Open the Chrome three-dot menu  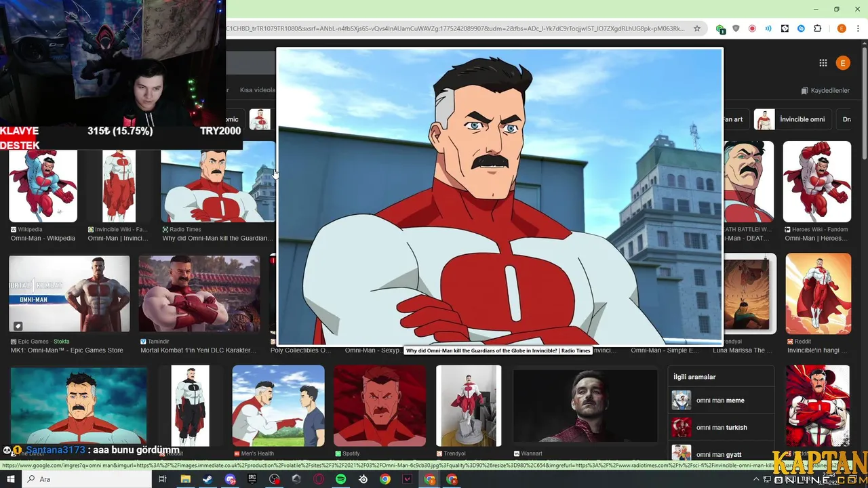click(858, 28)
